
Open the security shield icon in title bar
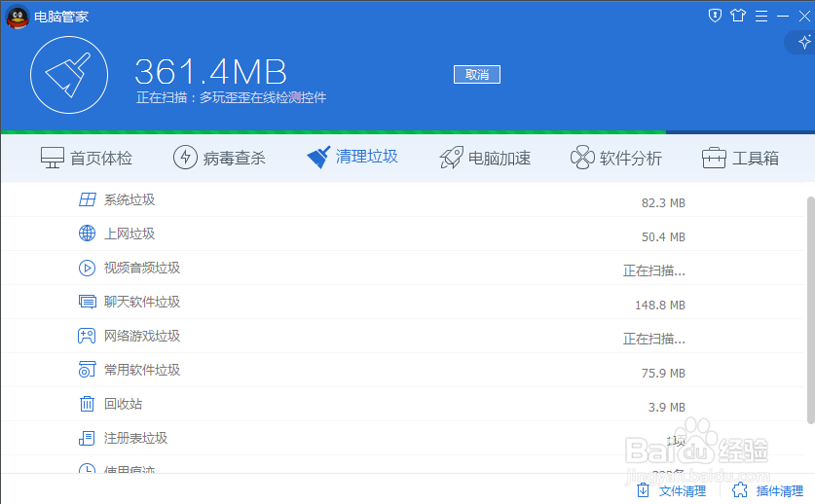point(716,16)
